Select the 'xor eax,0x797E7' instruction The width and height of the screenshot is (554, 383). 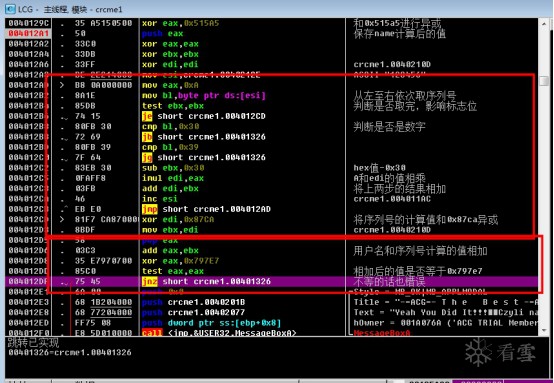tap(181, 261)
